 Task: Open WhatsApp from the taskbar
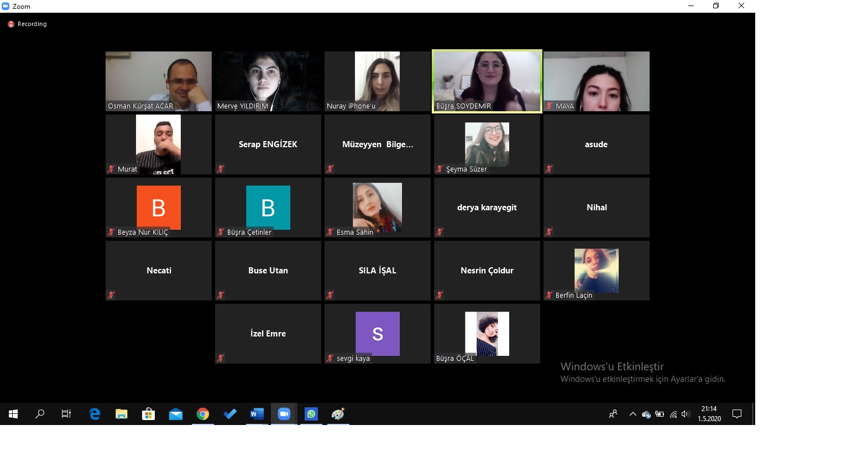pyautogui.click(x=311, y=414)
